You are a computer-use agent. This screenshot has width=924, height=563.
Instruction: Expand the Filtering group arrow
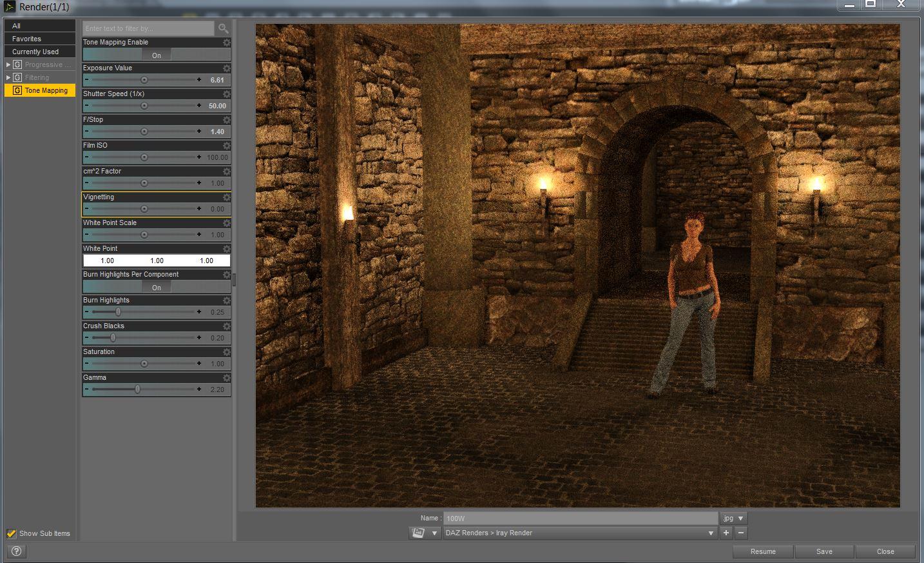[8, 77]
